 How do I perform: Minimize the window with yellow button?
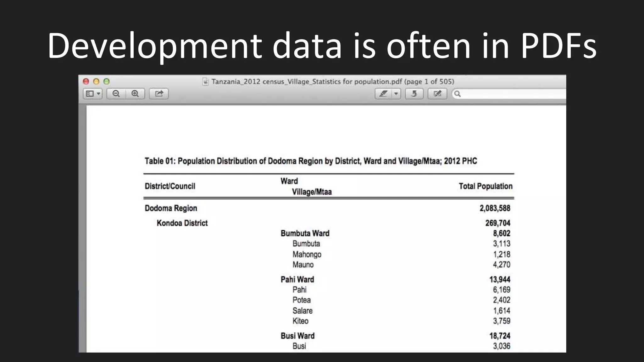tap(96, 81)
